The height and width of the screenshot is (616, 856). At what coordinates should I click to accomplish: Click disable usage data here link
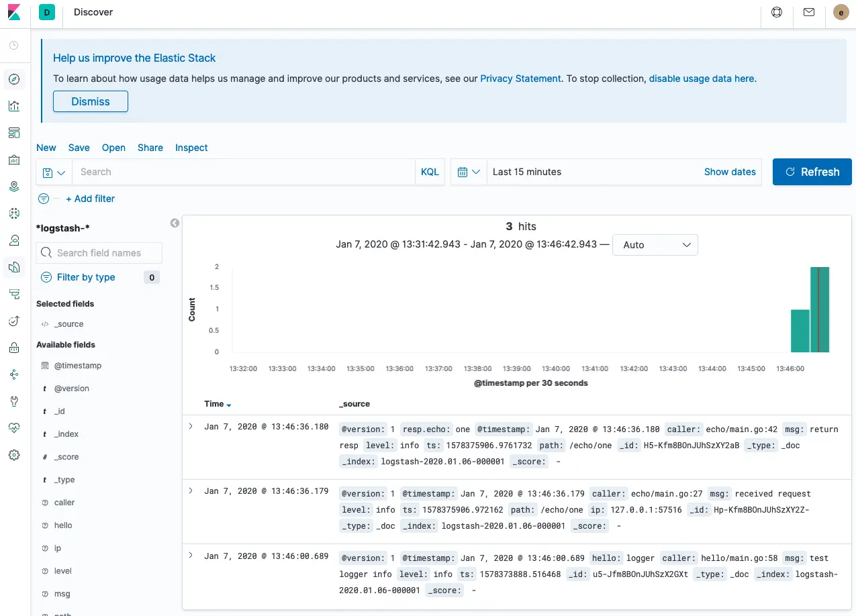[702, 79]
